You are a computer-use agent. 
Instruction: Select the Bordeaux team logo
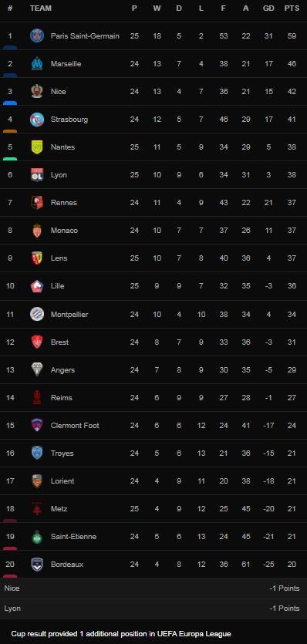37,565
